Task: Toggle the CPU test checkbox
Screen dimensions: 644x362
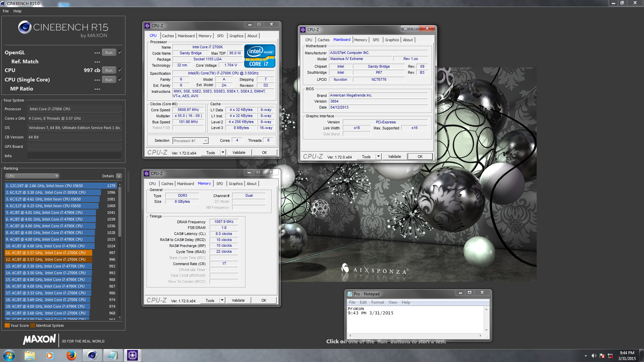Action: (x=120, y=70)
